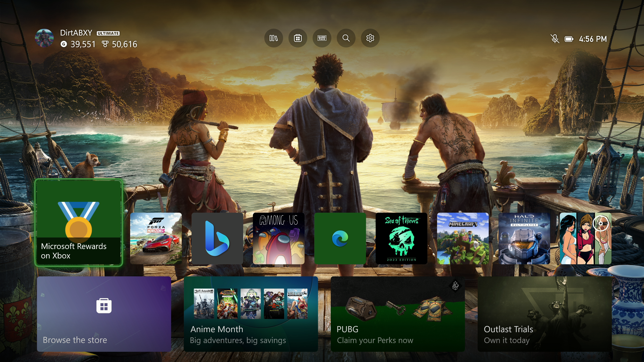Open the Settings gear icon

(370, 38)
